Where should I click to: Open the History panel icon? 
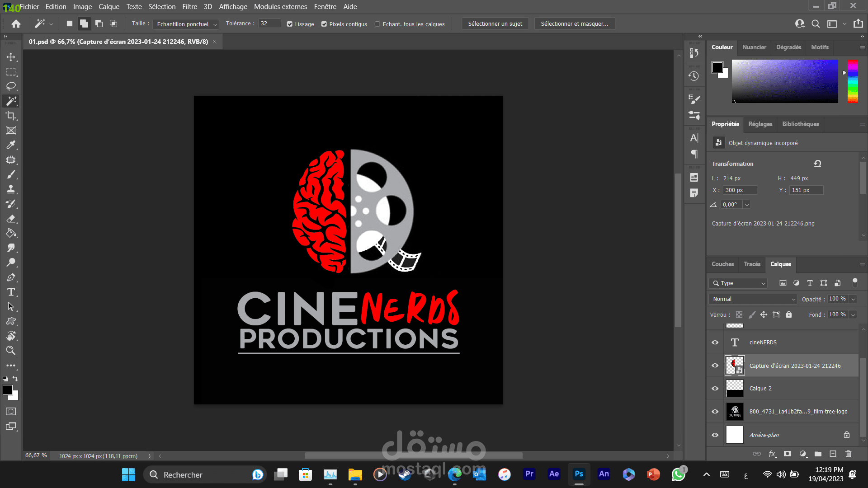(x=693, y=76)
